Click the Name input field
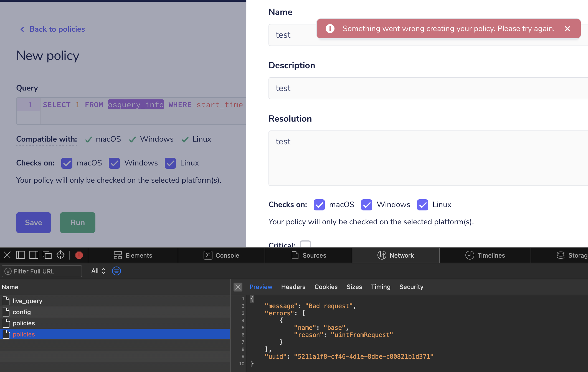 428,35
